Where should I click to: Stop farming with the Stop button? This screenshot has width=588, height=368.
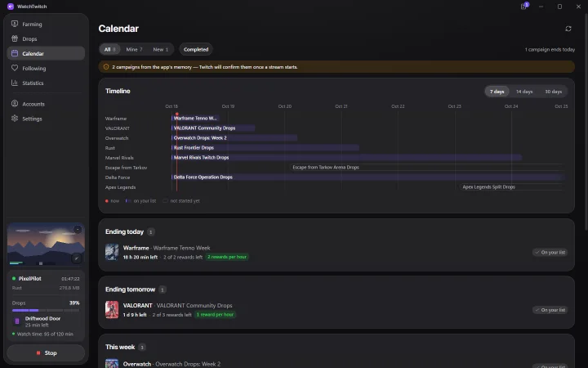click(46, 353)
